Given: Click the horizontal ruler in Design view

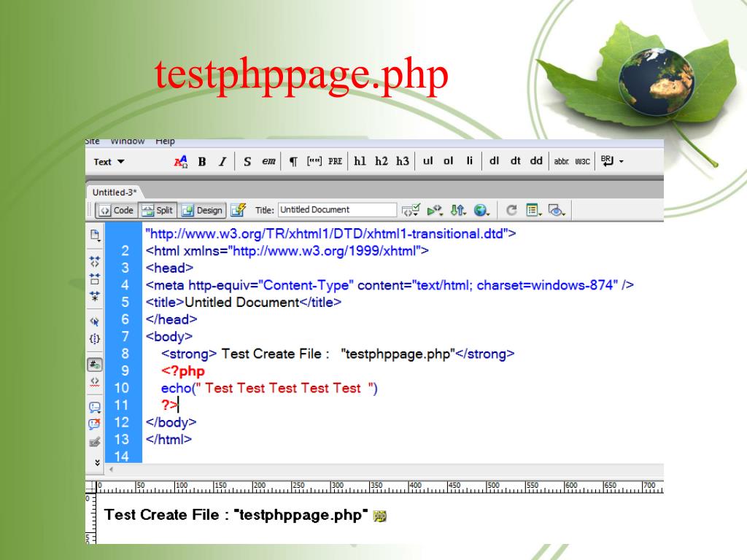Looking at the screenshot, I should [x=380, y=486].
